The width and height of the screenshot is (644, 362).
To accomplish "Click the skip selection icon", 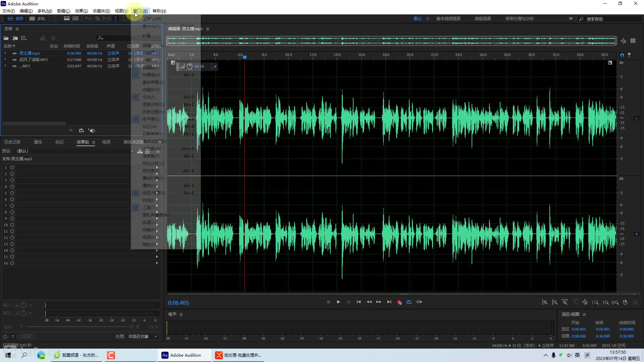I will pos(419,302).
